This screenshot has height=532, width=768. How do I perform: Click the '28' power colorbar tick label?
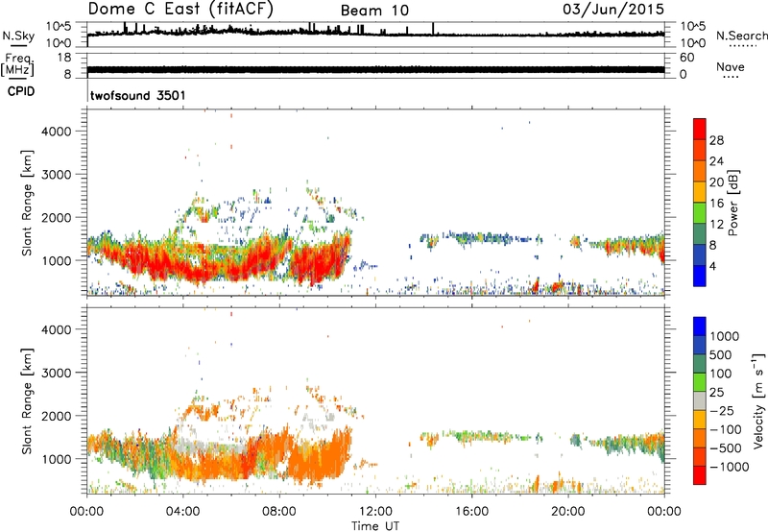click(716, 140)
